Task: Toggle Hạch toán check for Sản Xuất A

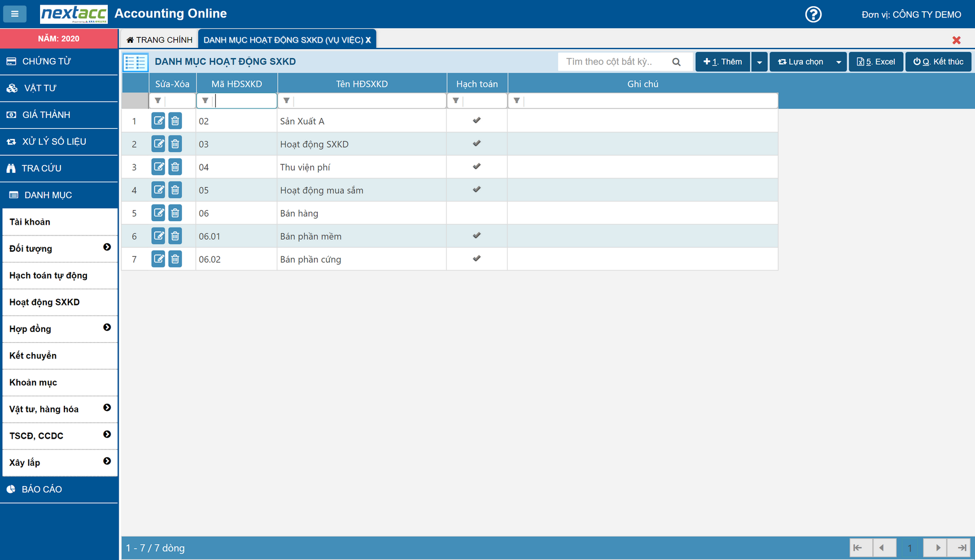Action: (x=476, y=120)
